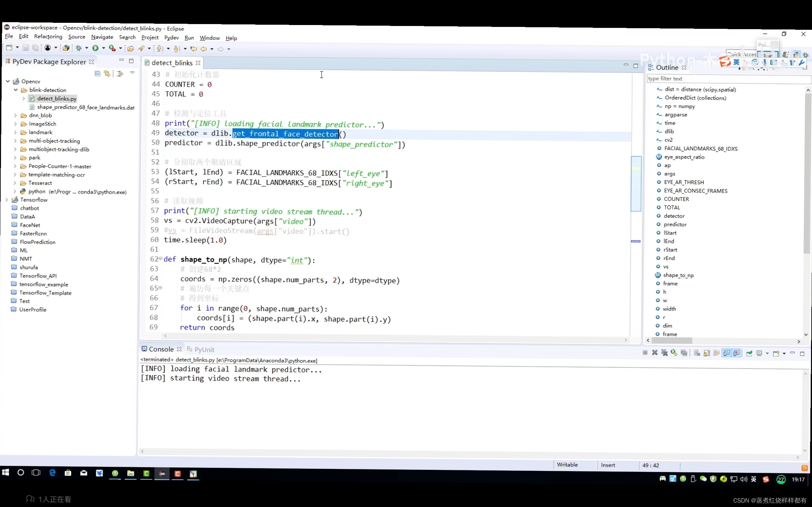Expand the landmark folder in explorer
Viewport: 812px width, 507px height.
(16, 132)
